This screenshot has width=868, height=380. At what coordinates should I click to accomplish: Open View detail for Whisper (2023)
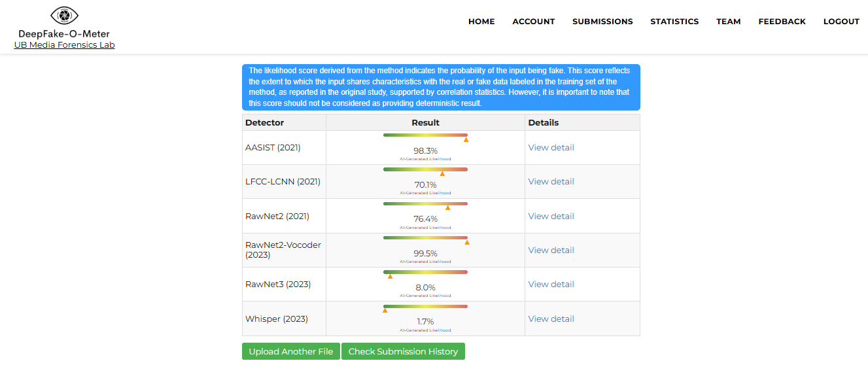click(551, 319)
